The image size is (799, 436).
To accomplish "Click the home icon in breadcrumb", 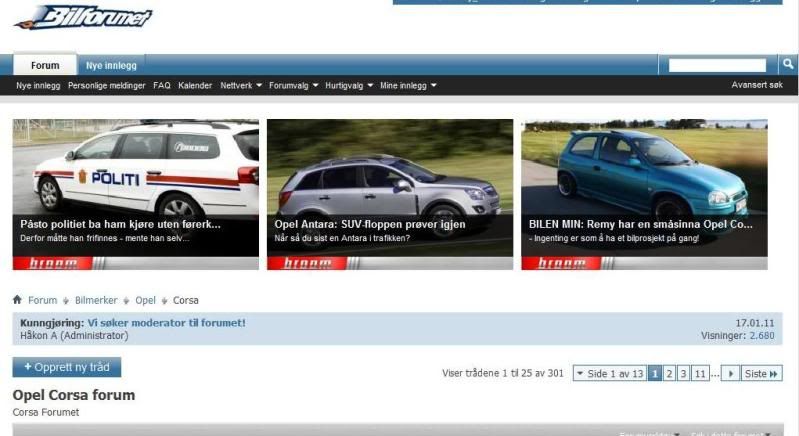I will point(17,300).
